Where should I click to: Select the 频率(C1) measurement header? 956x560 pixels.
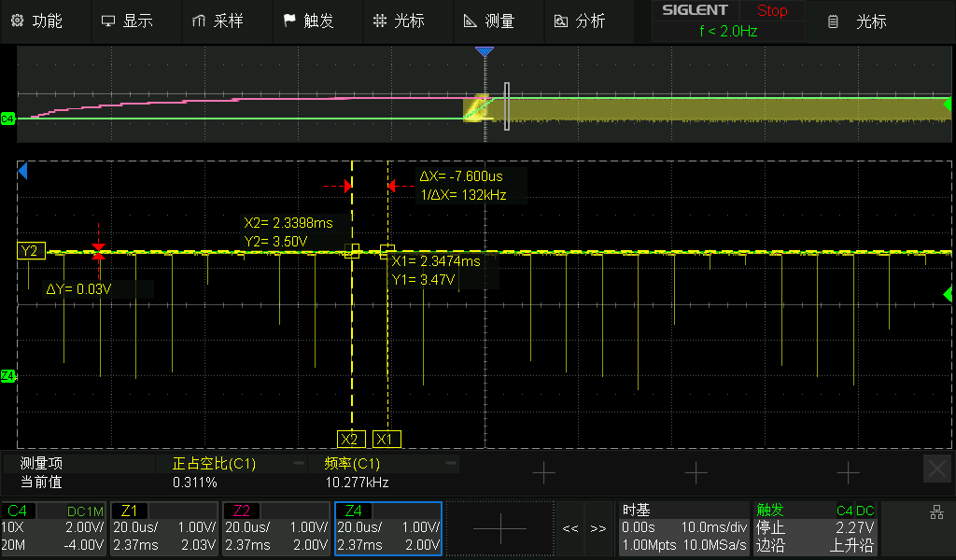(x=352, y=464)
